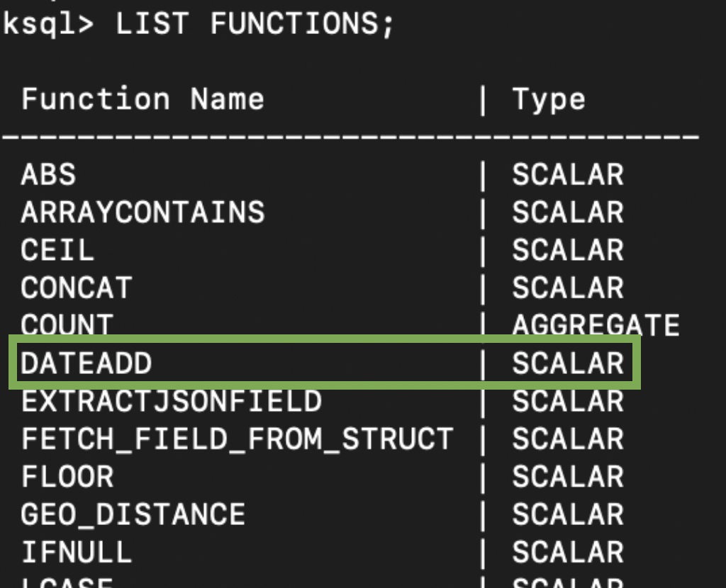Select the ARRAYCONTAINS function entry
726x588 pixels.
pos(143,212)
